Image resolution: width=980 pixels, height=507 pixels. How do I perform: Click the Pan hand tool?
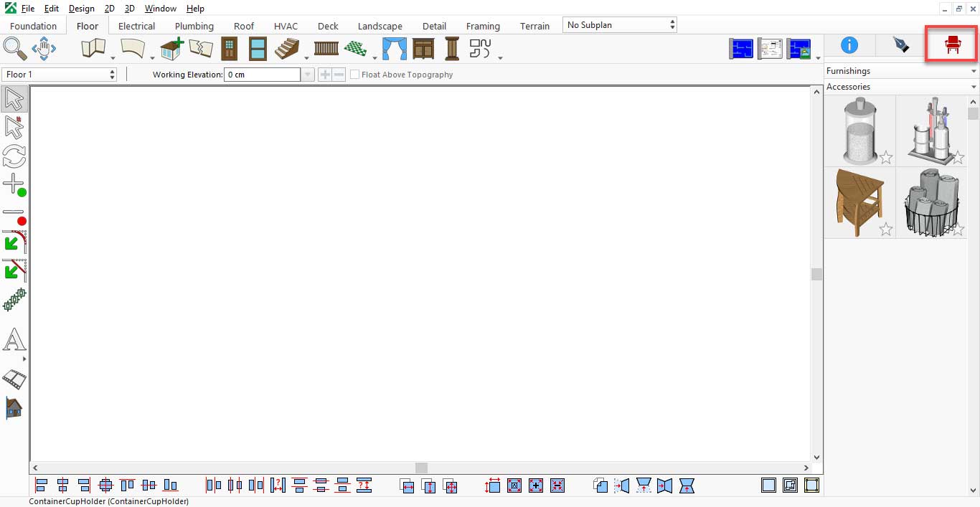pos(44,49)
